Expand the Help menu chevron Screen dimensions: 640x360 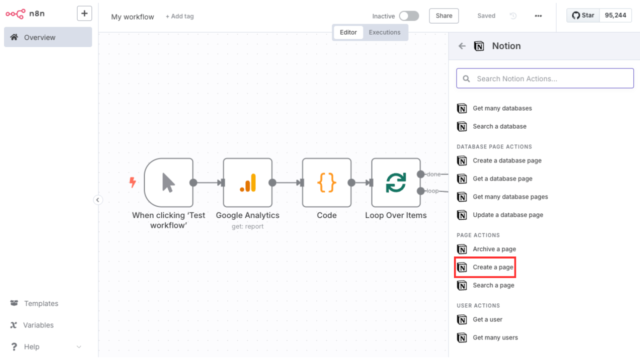pos(79,347)
